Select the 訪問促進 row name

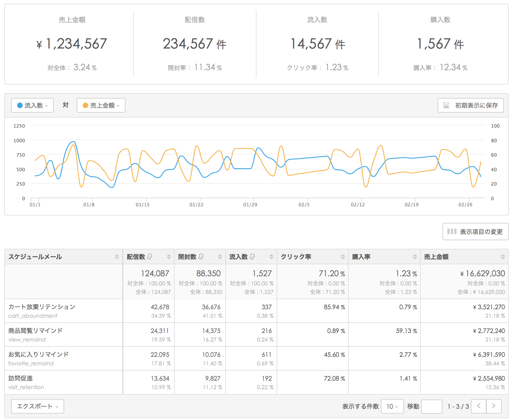(20, 378)
